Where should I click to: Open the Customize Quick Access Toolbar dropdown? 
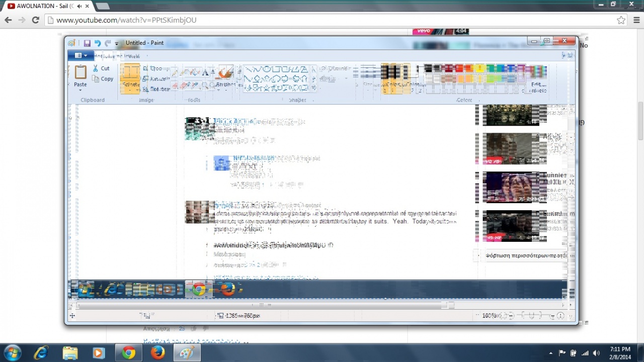[117, 44]
